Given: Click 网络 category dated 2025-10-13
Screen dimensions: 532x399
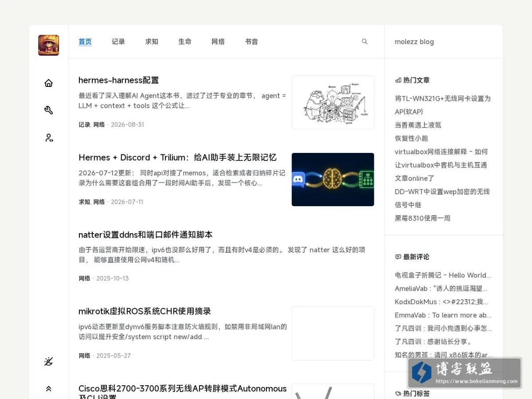Looking at the screenshot, I should tap(84, 278).
